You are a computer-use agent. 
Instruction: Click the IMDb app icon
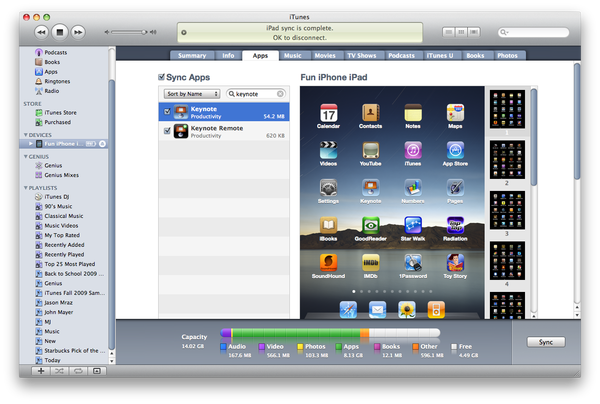[370, 263]
